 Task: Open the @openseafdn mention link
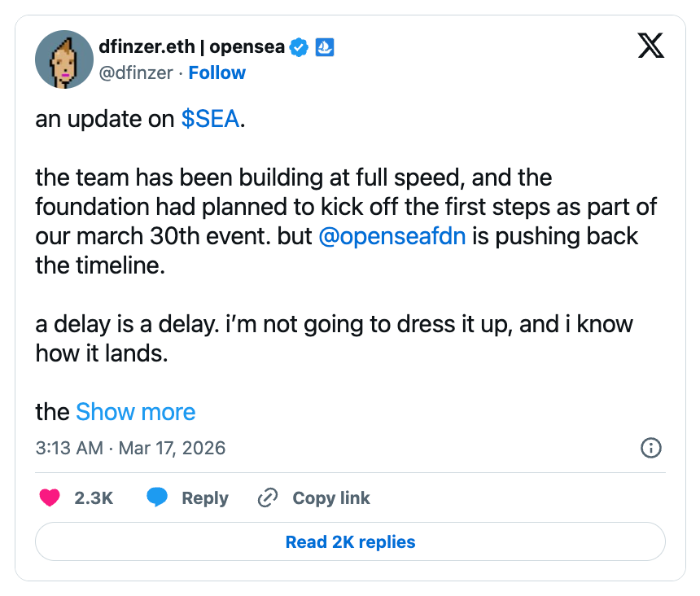392,236
